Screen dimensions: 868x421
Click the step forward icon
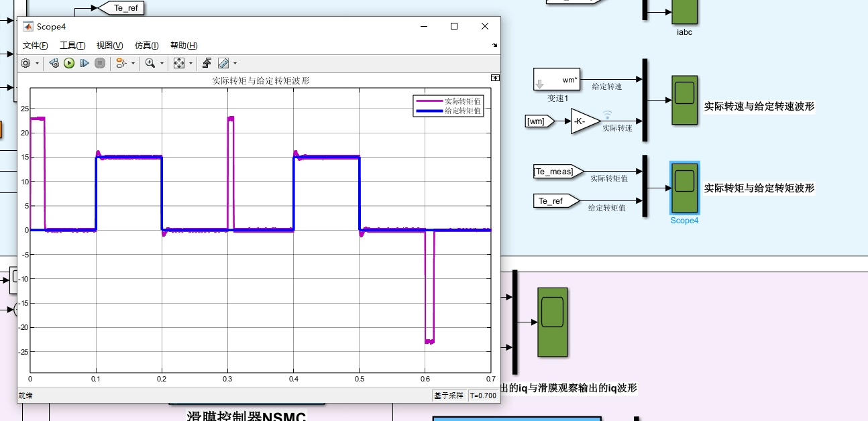[x=85, y=63]
